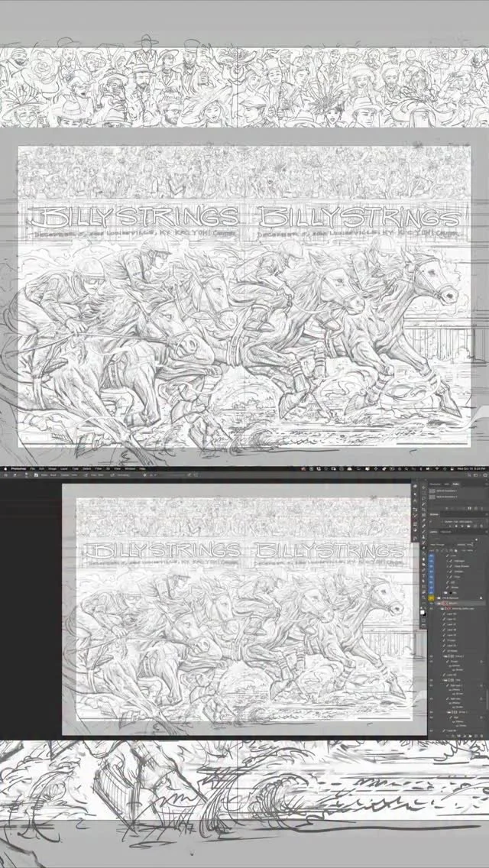Select the Zoom tool
The width and height of the screenshot is (489, 868).
click(423, 598)
